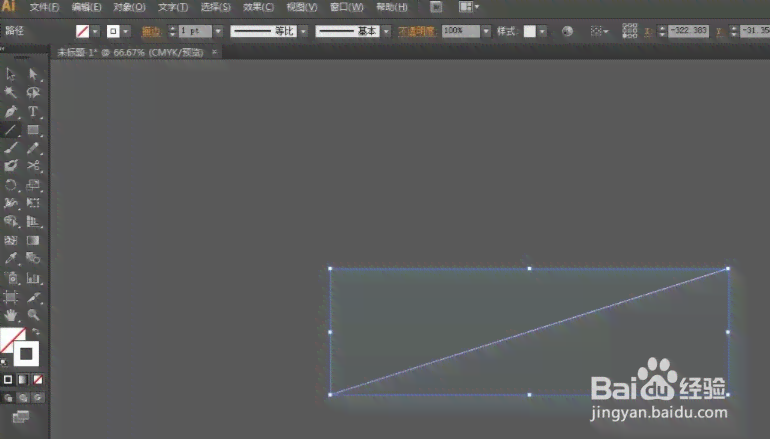
Task: Open the 窗口(W) menu
Action: (347, 7)
